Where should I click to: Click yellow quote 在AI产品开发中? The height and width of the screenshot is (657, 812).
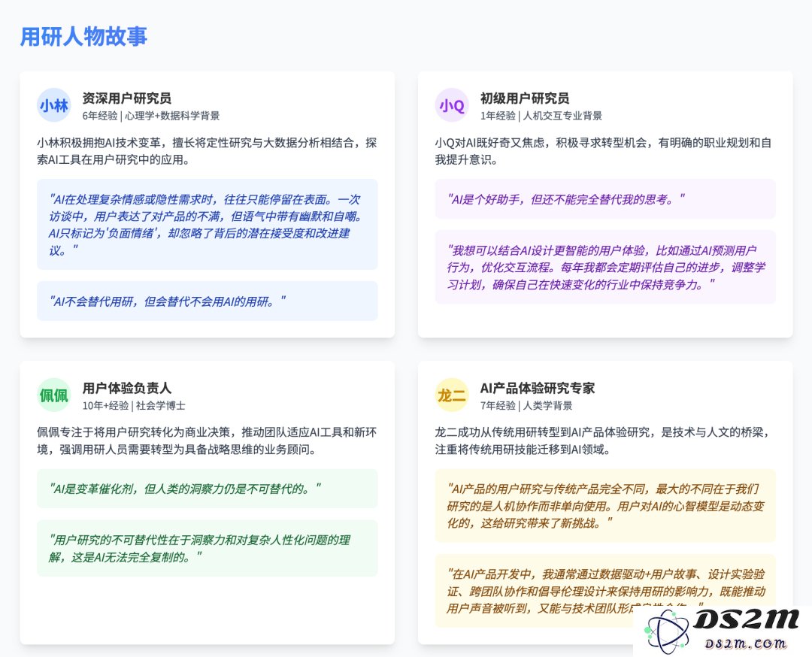604,591
